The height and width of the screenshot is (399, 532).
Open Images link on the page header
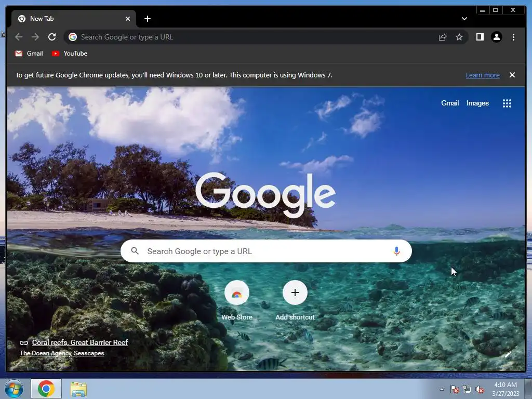(x=477, y=103)
